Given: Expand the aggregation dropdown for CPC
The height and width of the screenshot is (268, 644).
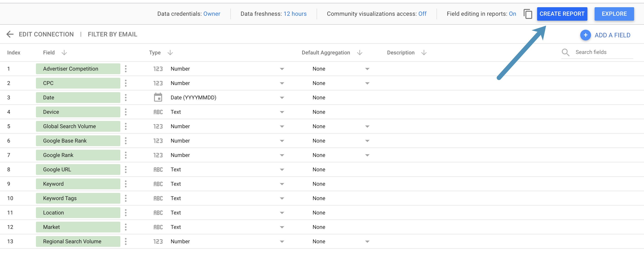Looking at the screenshot, I should point(367,83).
